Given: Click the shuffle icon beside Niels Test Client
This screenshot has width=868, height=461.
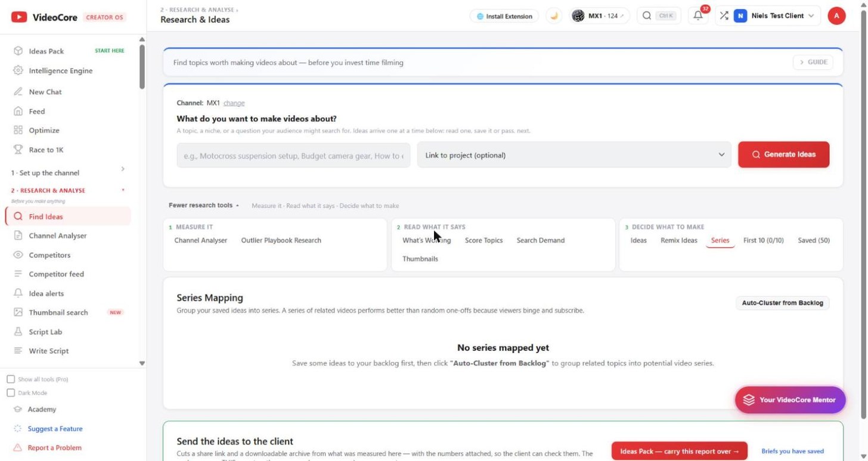Looking at the screenshot, I should [724, 16].
